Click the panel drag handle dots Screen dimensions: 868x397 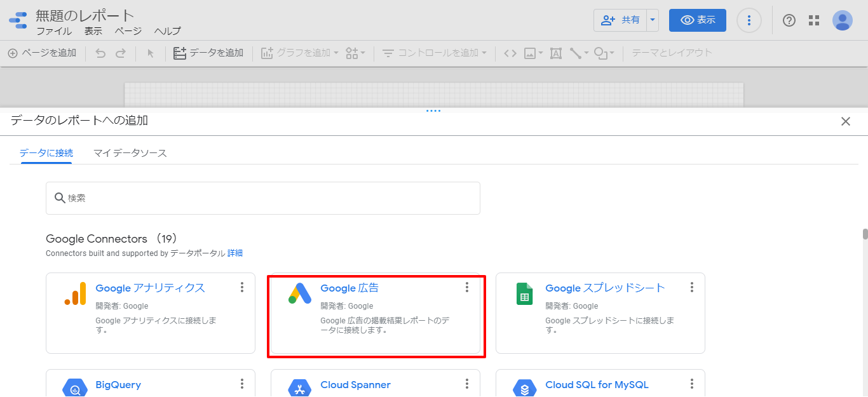(433, 111)
